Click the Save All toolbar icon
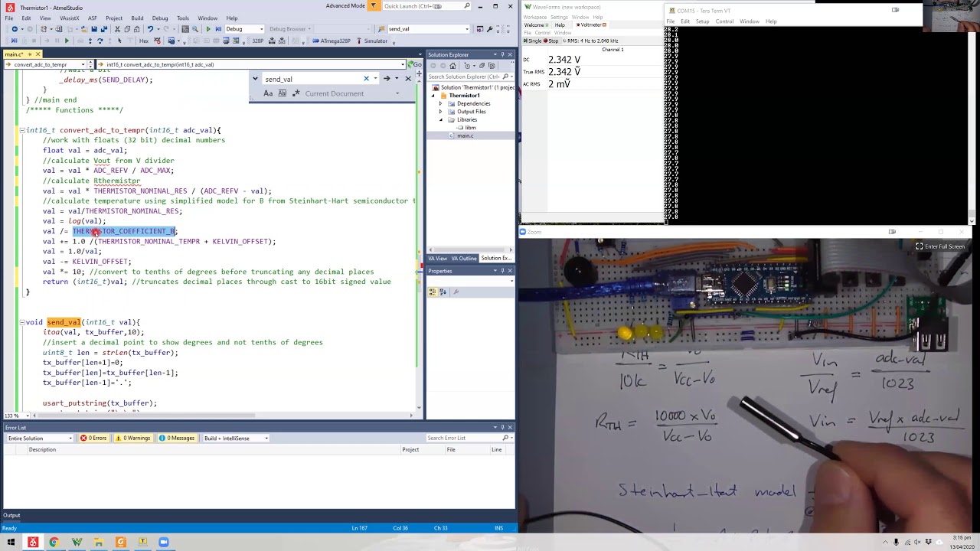Image resolution: width=980 pixels, height=551 pixels. (x=104, y=29)
